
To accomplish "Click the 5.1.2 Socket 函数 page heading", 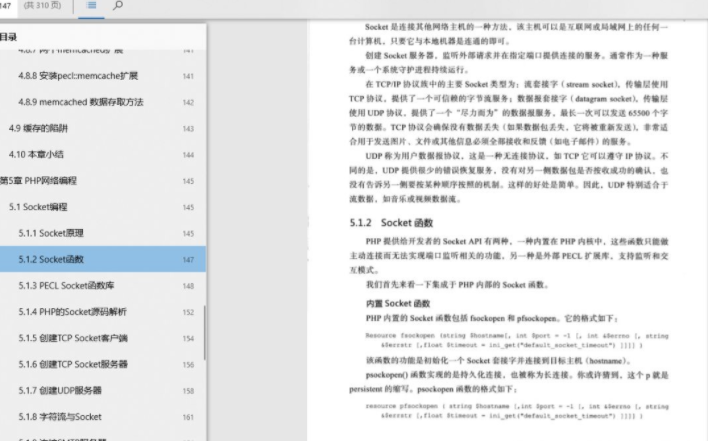I will 391,223.
